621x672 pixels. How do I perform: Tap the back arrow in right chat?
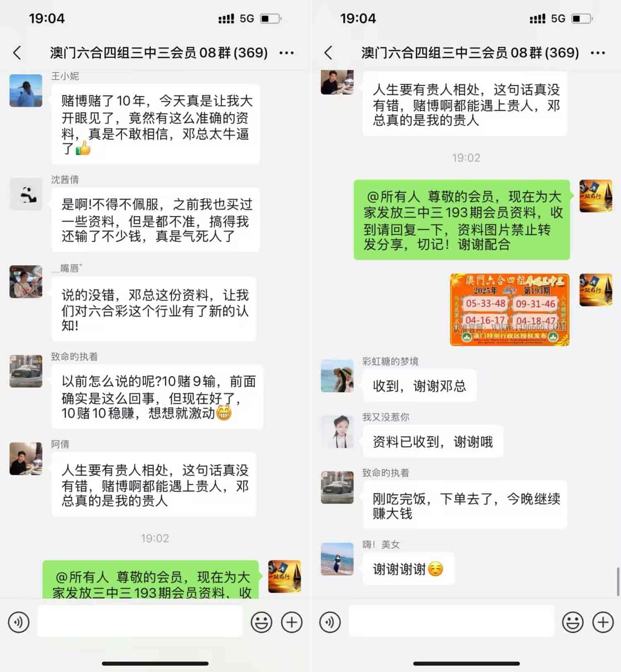click(x=328, y=53)
